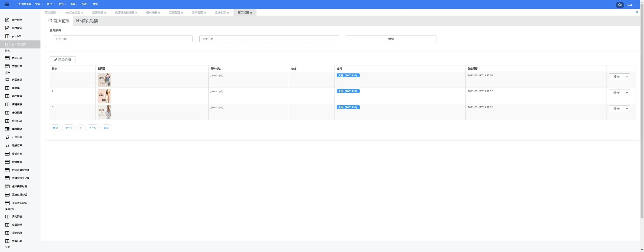
Task: Open the root user dropdown
Action: 631,5
